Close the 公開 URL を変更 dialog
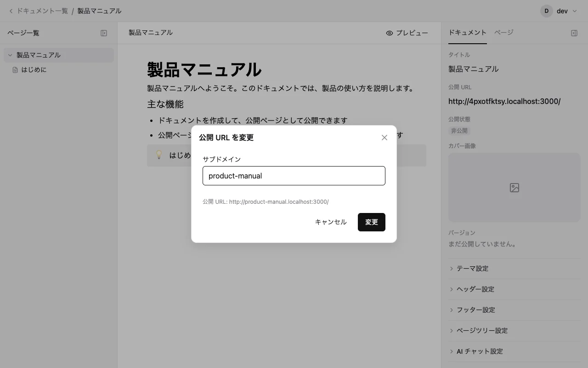This screenshot has width=588, height=368. (384, 138)
